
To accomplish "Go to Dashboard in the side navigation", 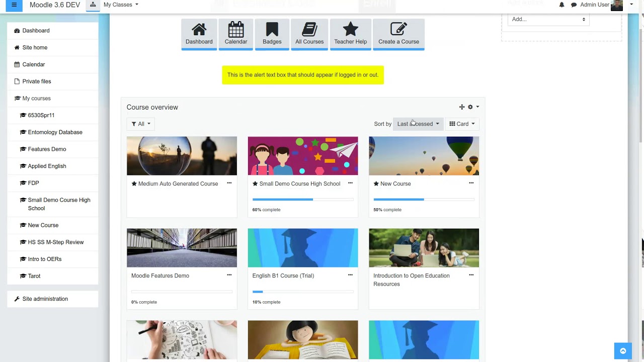I will tap(53, 31).
